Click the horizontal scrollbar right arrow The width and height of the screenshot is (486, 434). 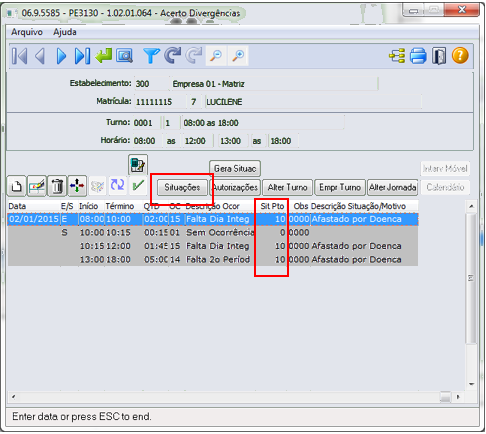click(x=458, y=397)
